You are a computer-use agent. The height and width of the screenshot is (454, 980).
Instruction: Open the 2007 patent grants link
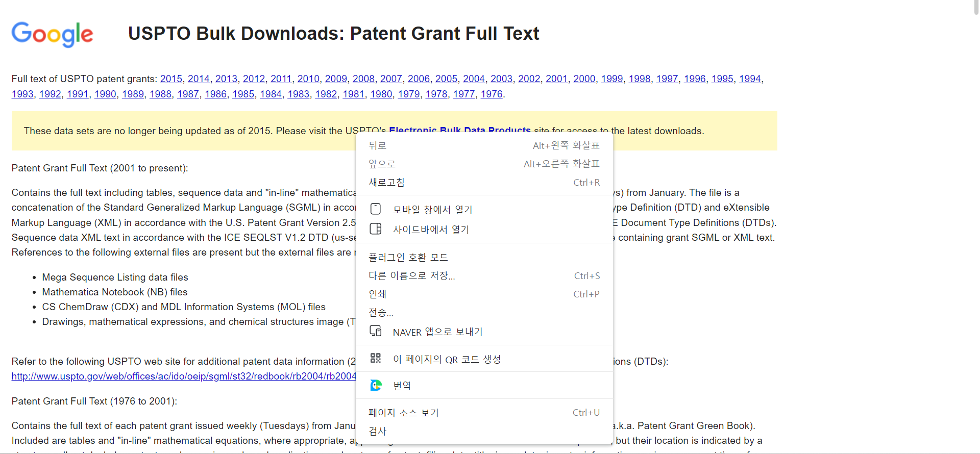coord(391,79)
